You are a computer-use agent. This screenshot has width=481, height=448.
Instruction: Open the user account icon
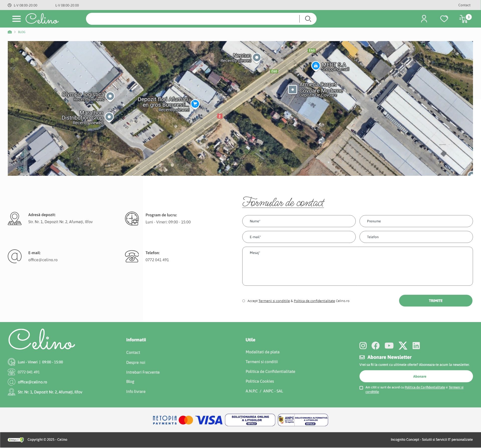[424, 19]
